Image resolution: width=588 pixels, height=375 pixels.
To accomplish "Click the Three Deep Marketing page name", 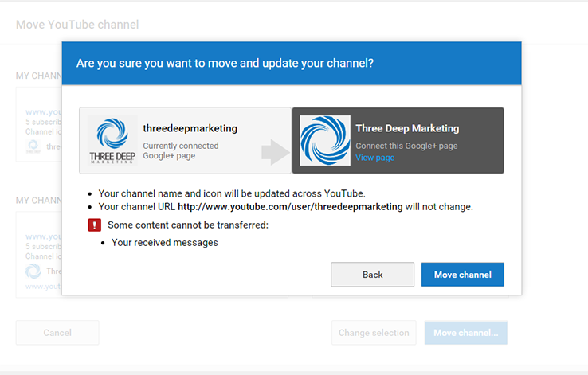I will [407, 128].
